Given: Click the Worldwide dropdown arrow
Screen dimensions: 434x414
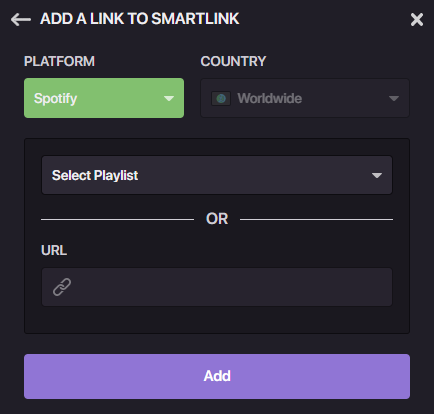Looking at the screenshot, I should coord(394,98).
